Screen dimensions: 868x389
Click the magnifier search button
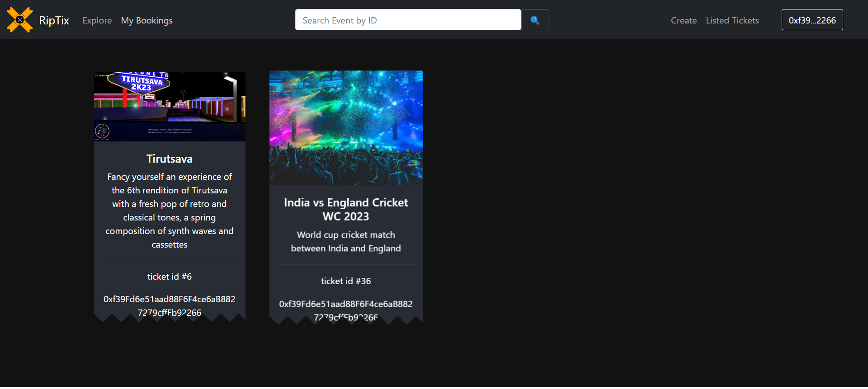click(535, 20)
